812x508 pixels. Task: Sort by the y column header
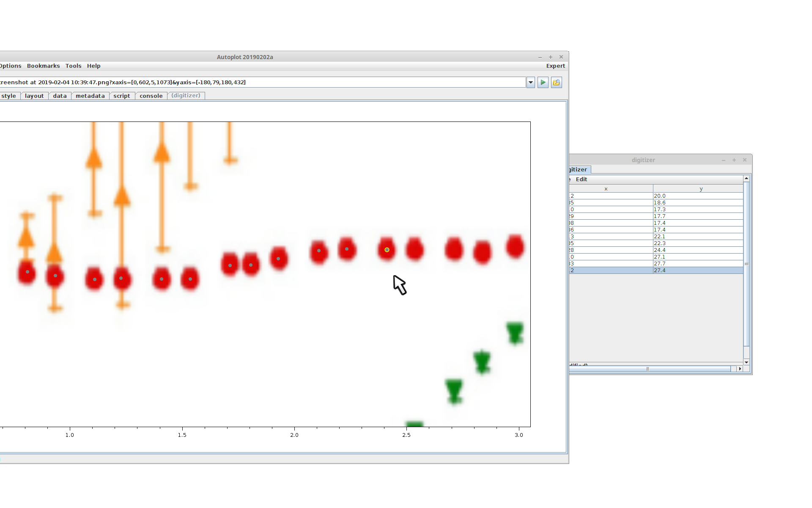pos(700,189)
